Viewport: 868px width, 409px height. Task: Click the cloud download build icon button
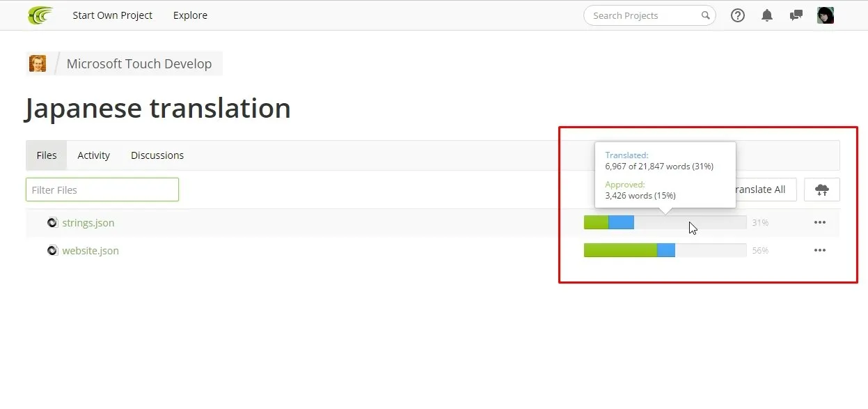pyautogui.click(x=822, y=190)
